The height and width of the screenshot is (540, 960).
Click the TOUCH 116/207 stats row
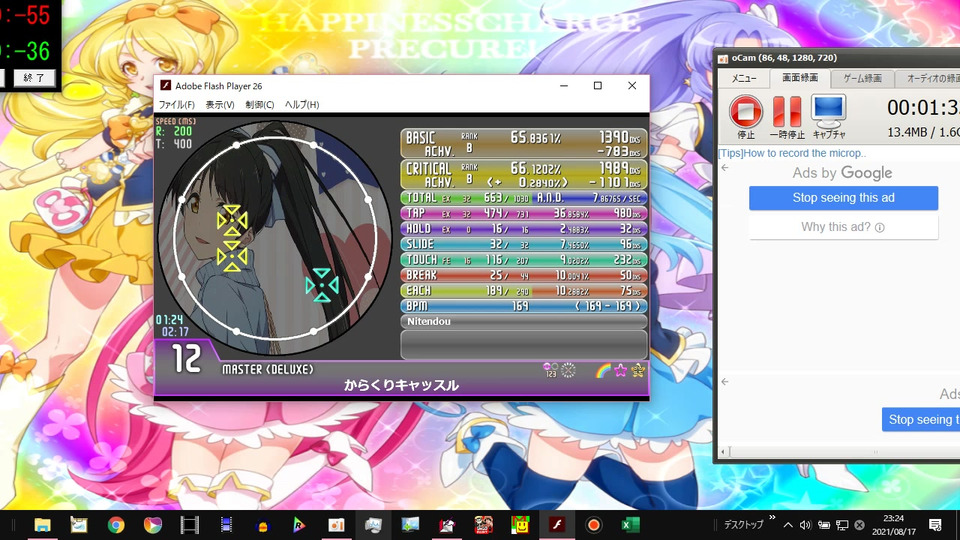pyautogui.click(x=524, y=260)
